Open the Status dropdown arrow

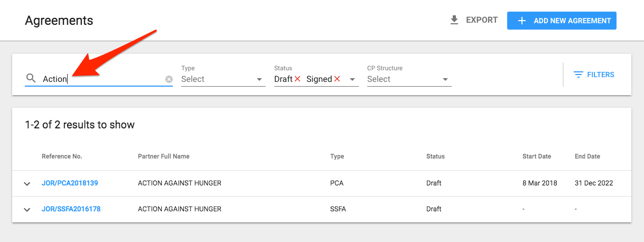pyautogui.click(x=352, y=80)
